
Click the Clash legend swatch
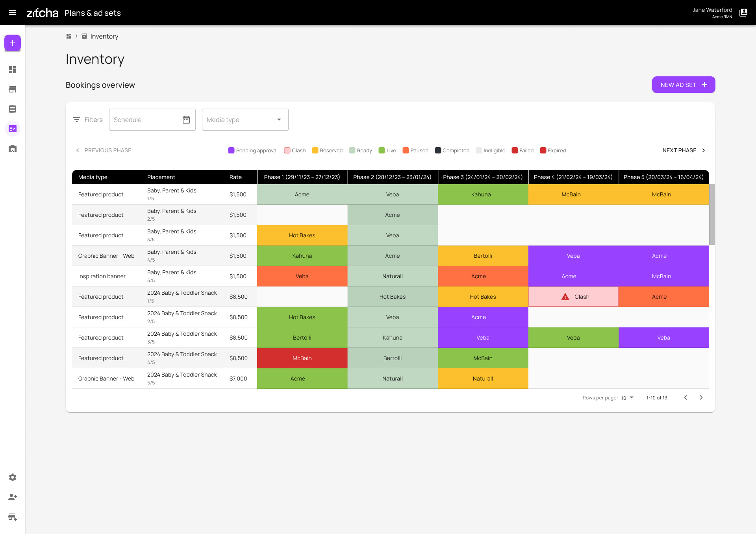coord(287,150)
